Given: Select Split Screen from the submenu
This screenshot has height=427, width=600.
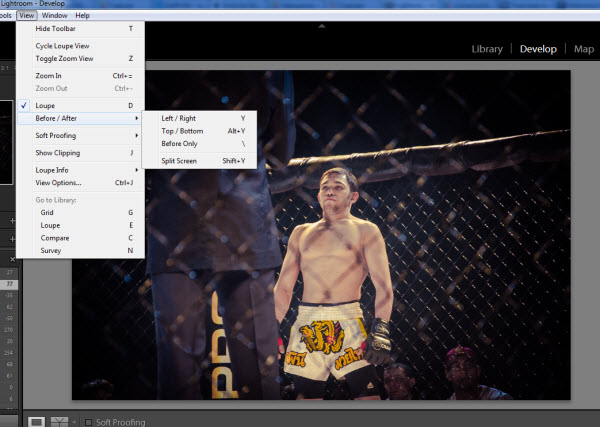Looking at the screenshot, I should click(180, 161).
